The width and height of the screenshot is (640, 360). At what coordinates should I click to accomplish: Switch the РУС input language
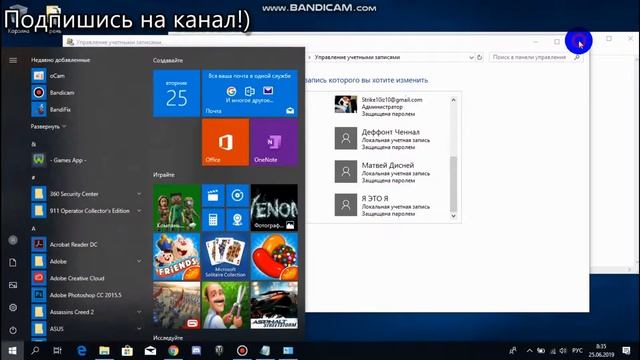tap(577, 351)
